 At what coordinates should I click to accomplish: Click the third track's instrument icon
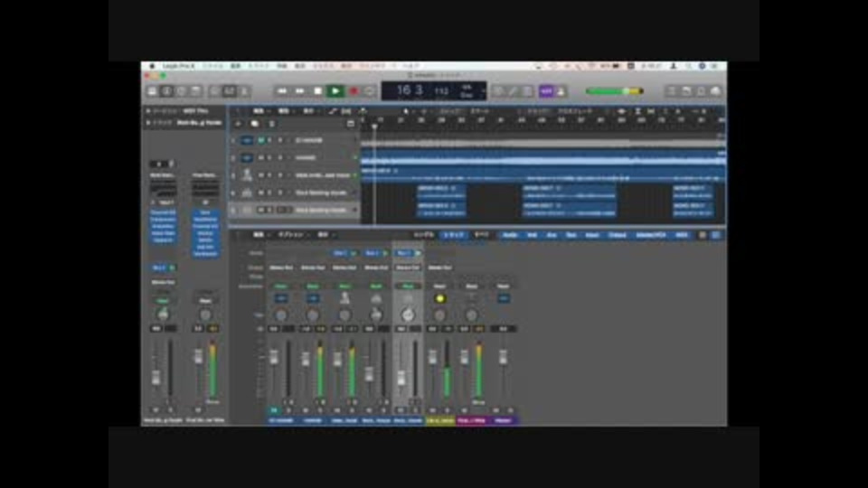(247, 175)
